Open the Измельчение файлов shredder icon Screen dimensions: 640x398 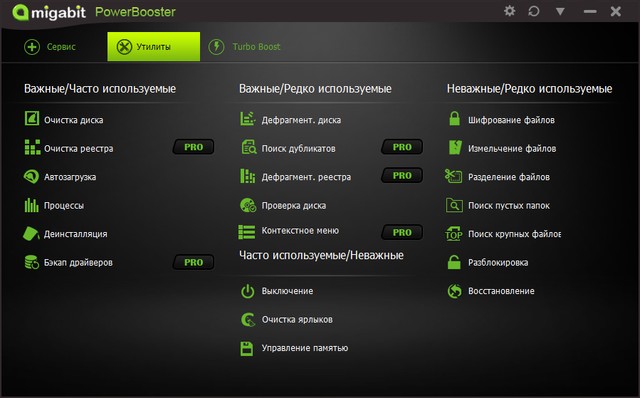(455, 147)
